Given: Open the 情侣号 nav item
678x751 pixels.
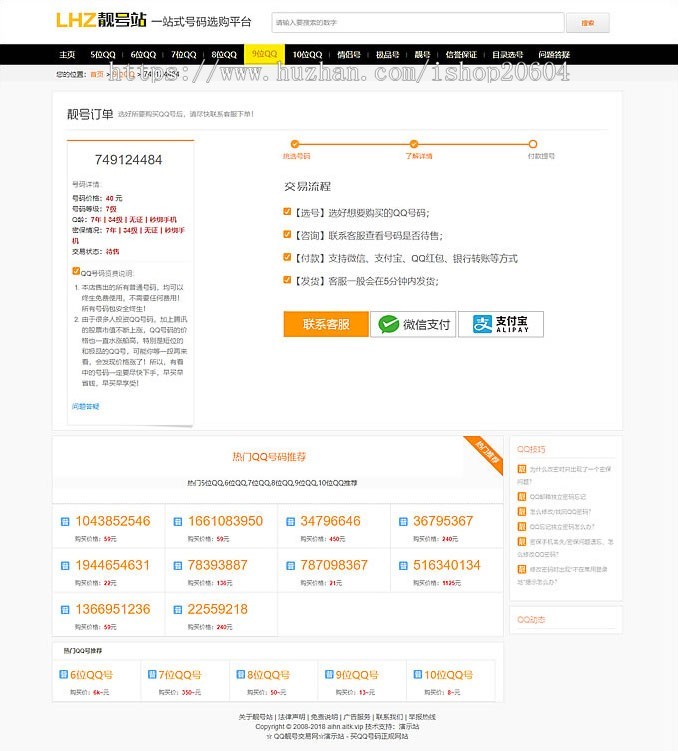Looking at the screenshot, I should [349, 55].
